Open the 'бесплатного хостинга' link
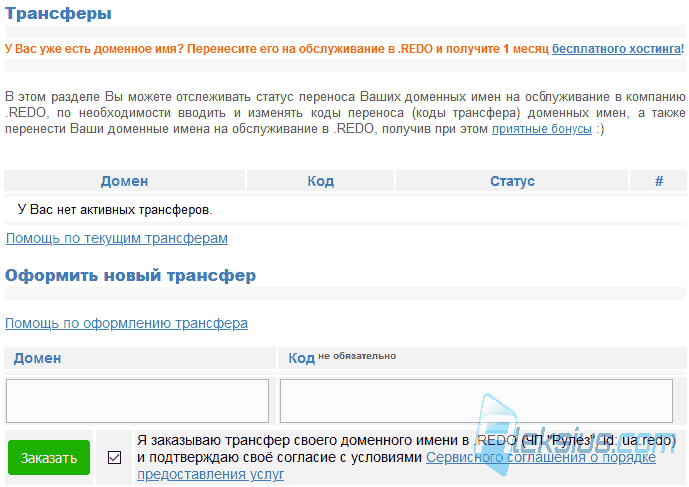689x487 pixels. tap(617, 49)
